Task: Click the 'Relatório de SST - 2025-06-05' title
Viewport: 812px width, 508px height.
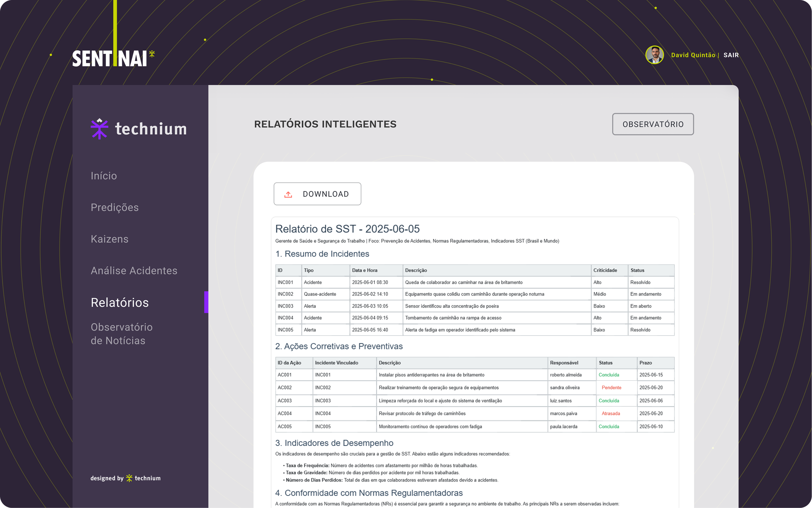Action: tap(347, 229)
